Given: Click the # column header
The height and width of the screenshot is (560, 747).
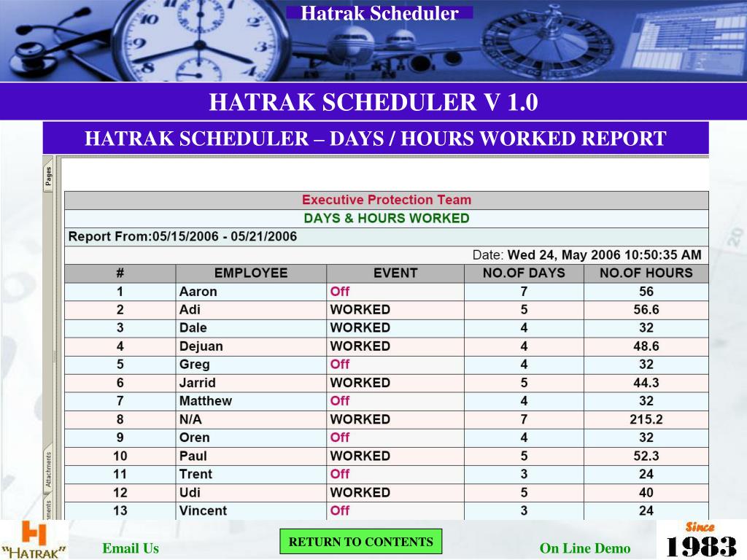Looking at the screenshot, I should tap(120, 273).
